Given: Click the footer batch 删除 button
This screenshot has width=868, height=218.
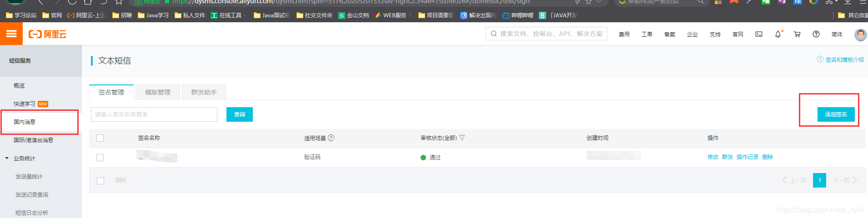Looking at the screenshot, I should click(121, 180).
